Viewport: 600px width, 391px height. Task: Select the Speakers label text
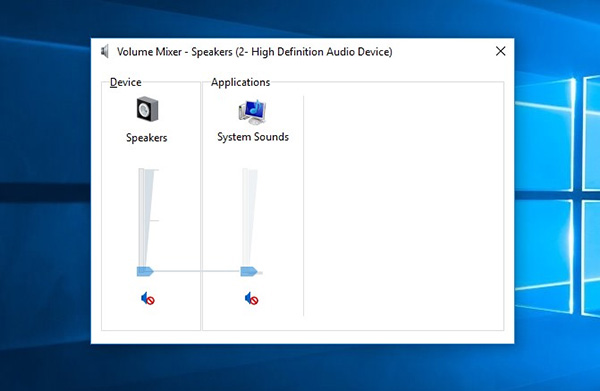(x=147, y=138)
